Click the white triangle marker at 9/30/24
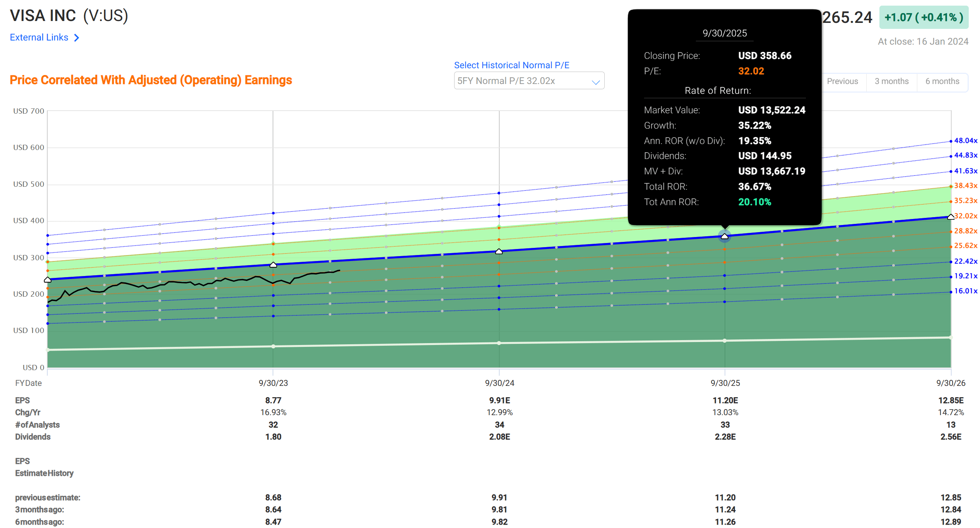980x528 pixels. (499, 251)
